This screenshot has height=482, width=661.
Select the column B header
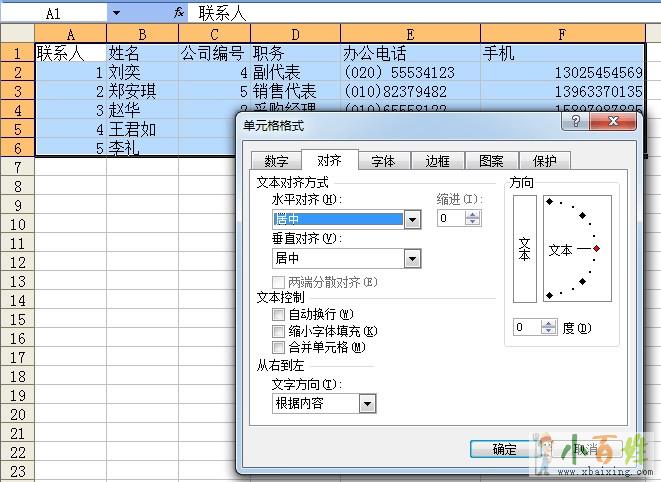pyautogui.click(x=142, y=35)
